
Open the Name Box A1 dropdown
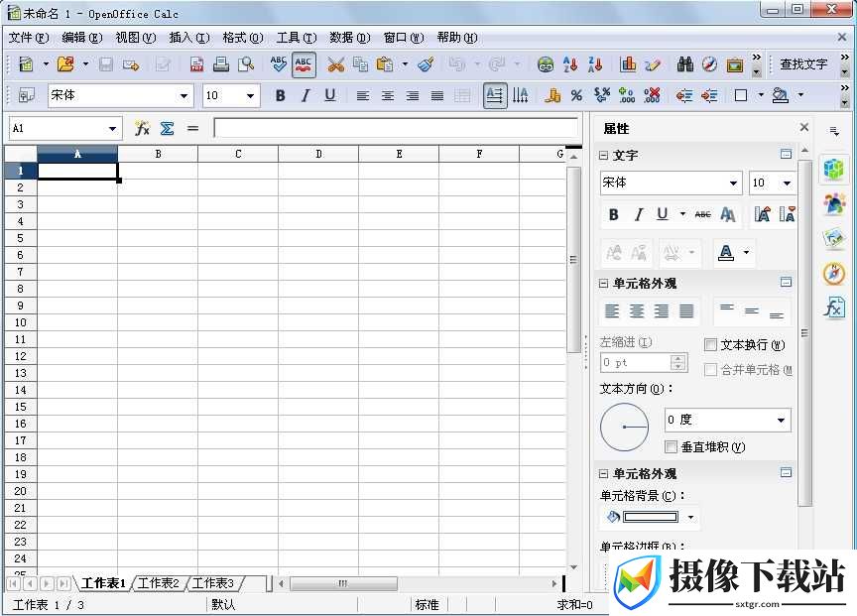[x=112, y=129]
